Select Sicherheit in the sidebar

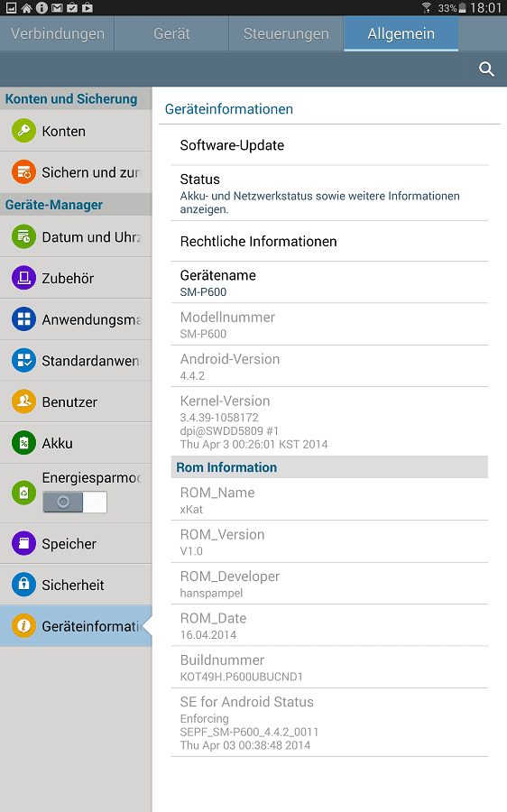click(x=76, y=585)
